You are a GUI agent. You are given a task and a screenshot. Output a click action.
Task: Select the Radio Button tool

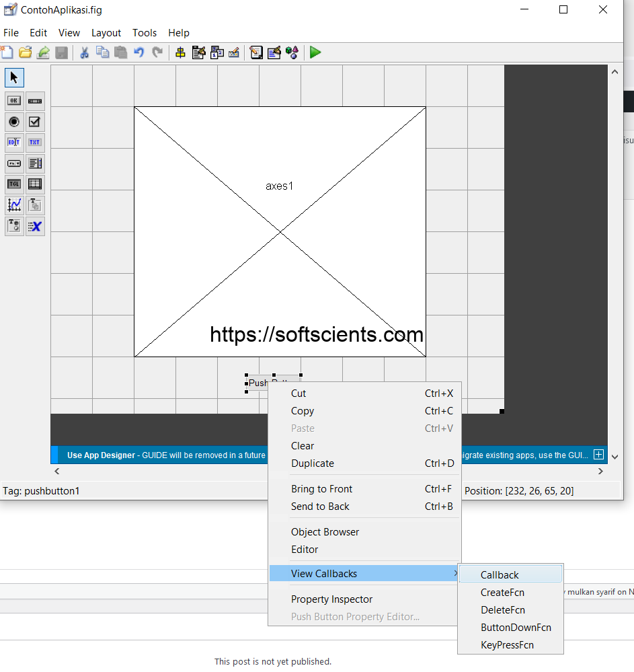click(x=13, y=122)
